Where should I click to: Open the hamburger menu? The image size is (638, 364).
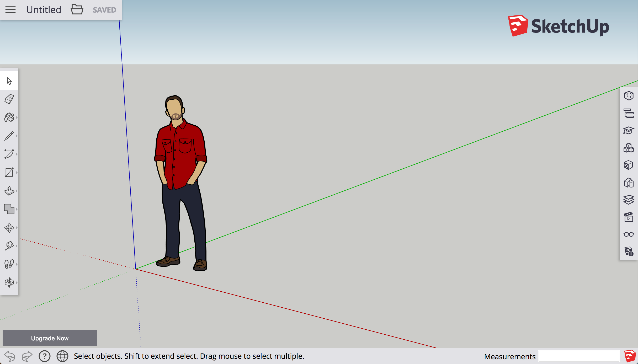pos(10,9)
